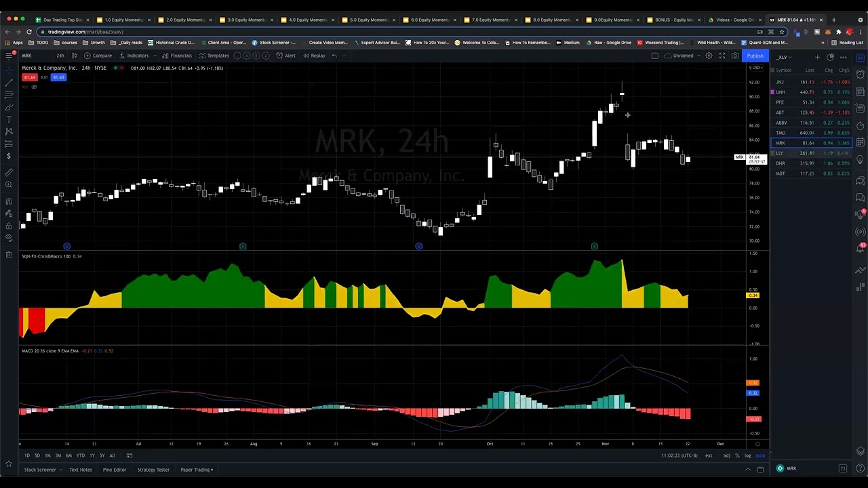
Task: Select the trend line drawing tool
Action: 9,82
